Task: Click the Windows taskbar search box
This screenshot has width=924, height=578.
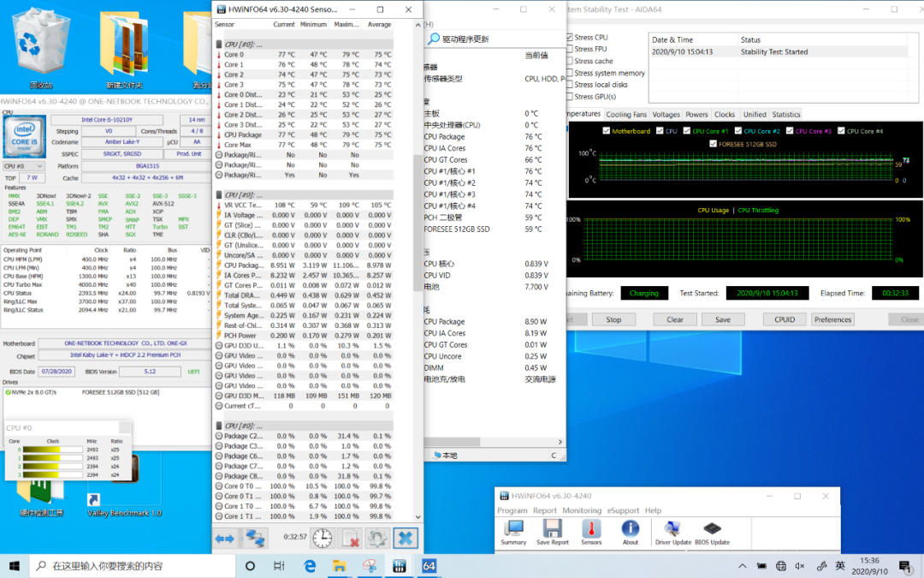Action: (x=128, y=566)
